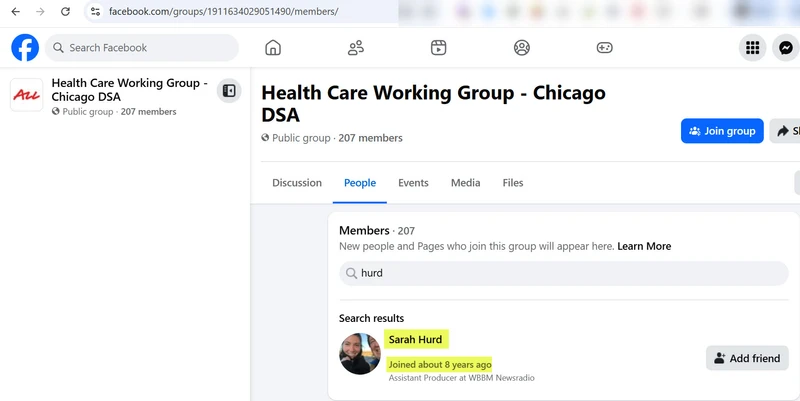Image resolution: width=800 pixels, height=401 pixels.
Task: Open the profile circle icon in navigation
Action: 521,48
